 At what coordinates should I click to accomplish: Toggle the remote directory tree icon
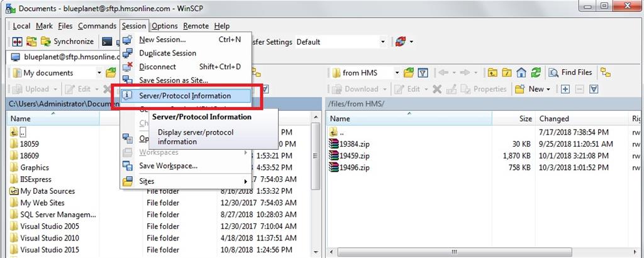coord(606,73)
